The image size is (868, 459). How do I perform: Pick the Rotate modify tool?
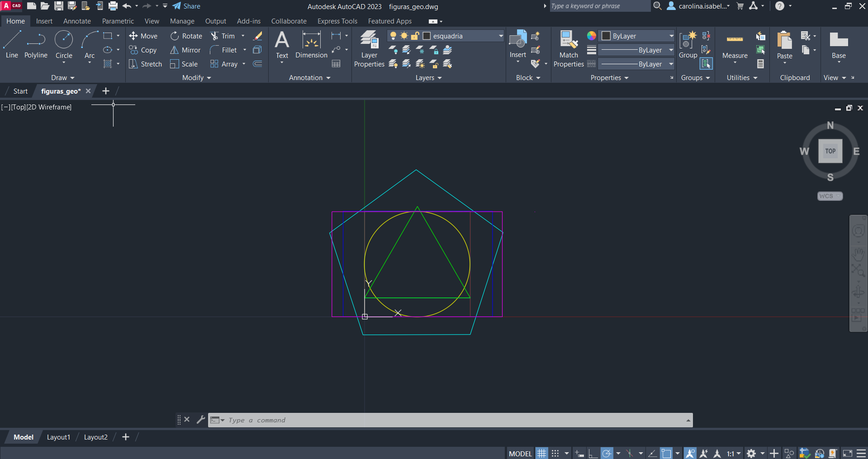click(x=175, y=36)
